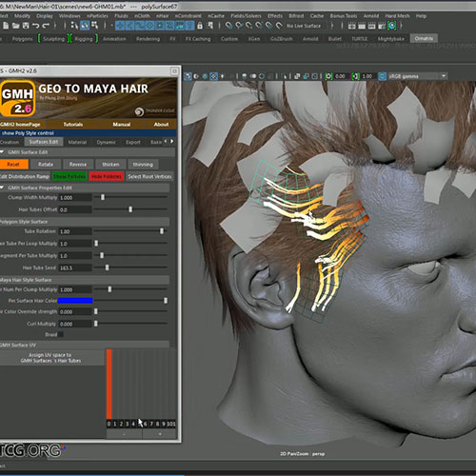Click the viewport gamma icon with green brackets
476x476 pixels.
pyautogui.click(x=356, y=76)
